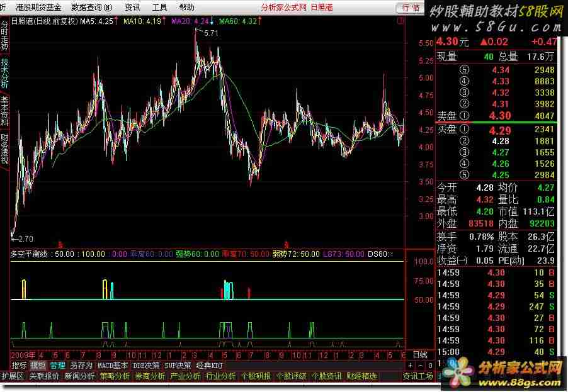Viewport: 568px width, 392px height.
Task: Click the 5.71 high price marker
Action: [x=211, y=33]
